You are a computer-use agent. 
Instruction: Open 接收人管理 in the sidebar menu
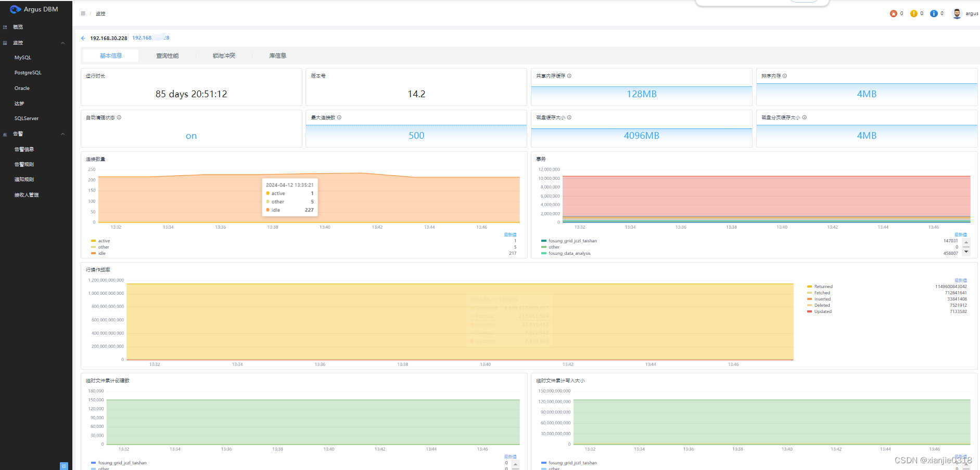coord(27,195)
